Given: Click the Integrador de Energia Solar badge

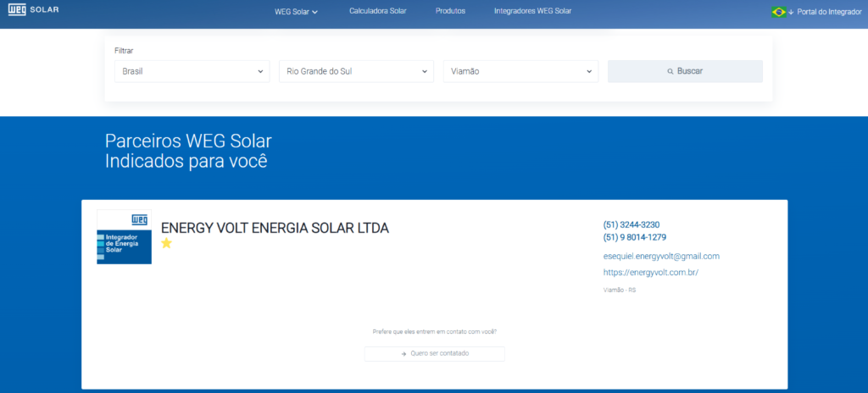Looking at the screenshot, I should point(124,236).
